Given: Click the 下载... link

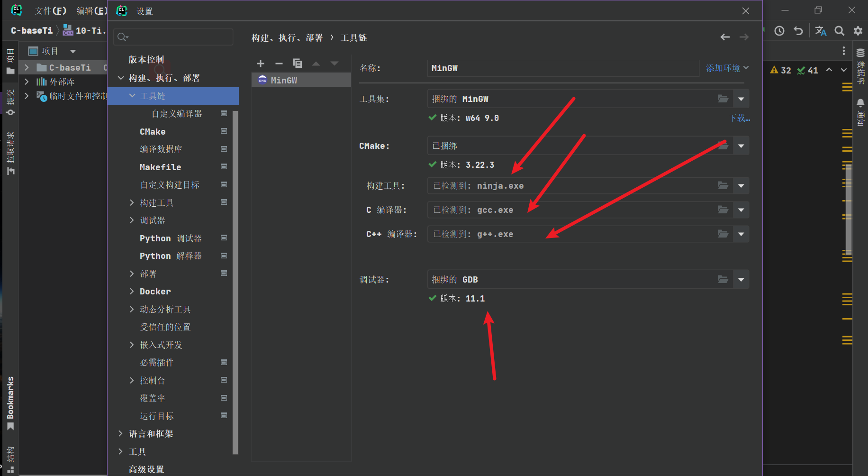Looking at the screenshot, I should 739,118.
